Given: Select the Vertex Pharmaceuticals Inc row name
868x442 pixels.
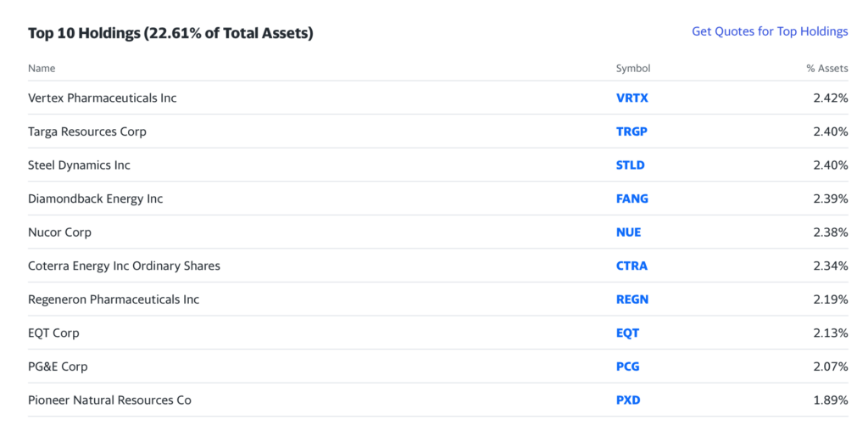Looking at the screenshot, I should (103, 98).
